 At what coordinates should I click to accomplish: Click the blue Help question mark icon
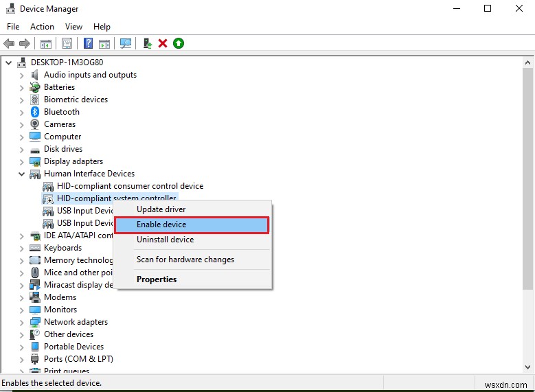click(x=88, y=43)
